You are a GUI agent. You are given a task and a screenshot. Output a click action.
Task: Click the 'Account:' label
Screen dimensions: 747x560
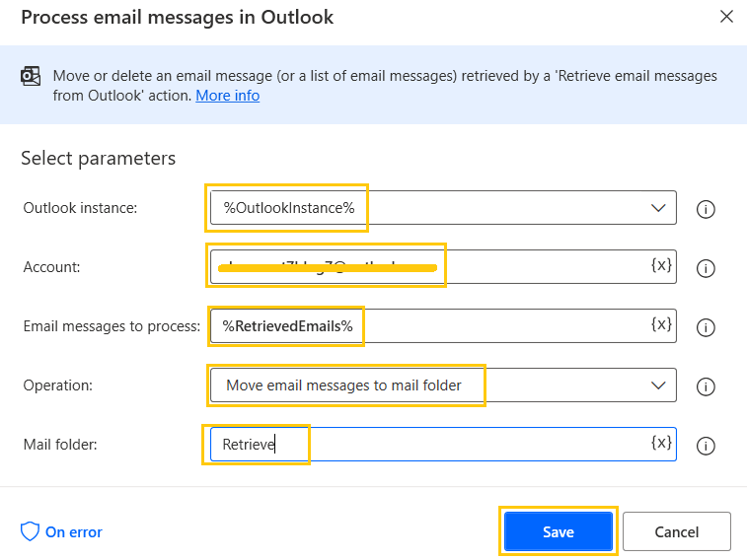click(51, 267)
